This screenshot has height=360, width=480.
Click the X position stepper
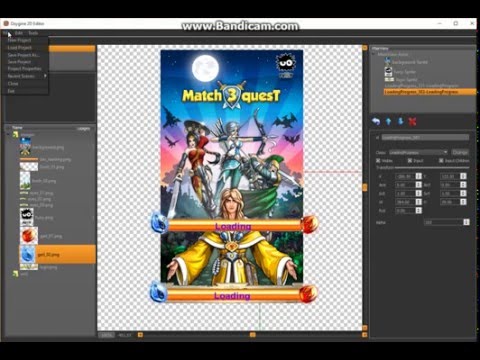tap(419, 176)
